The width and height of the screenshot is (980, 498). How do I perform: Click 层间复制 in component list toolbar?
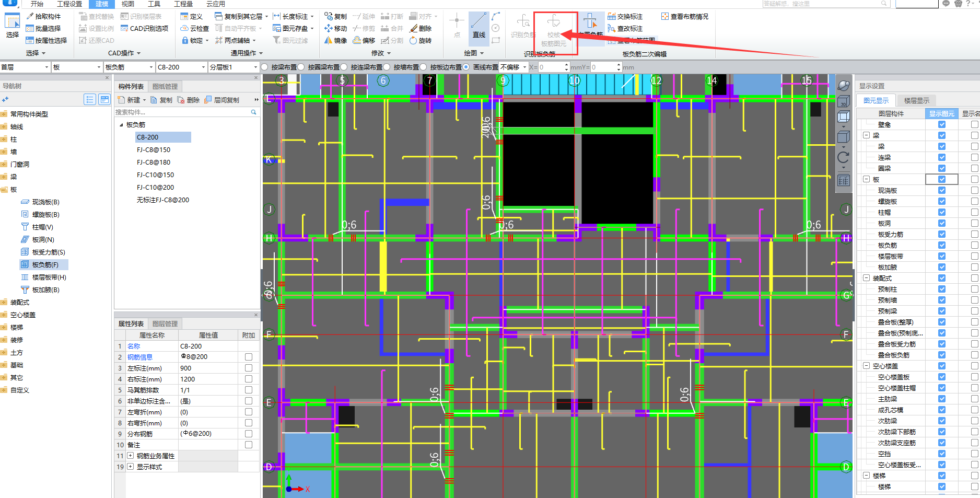point(222,100)
